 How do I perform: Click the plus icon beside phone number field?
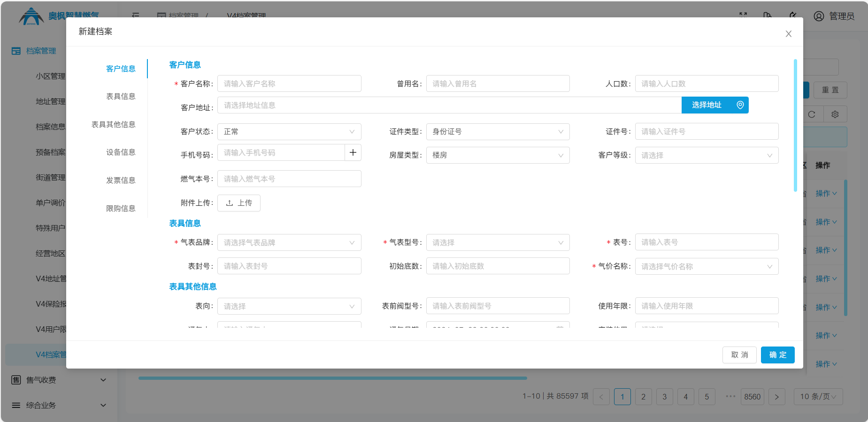[x=353, y=152]
